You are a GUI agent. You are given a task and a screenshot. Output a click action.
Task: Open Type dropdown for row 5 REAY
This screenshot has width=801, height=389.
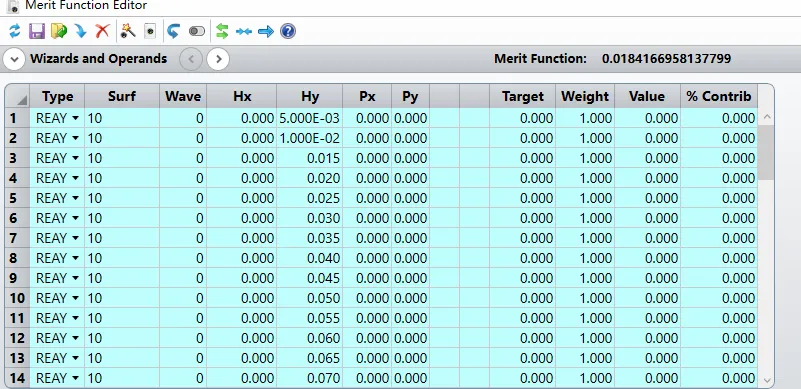[x=76, y=198]
